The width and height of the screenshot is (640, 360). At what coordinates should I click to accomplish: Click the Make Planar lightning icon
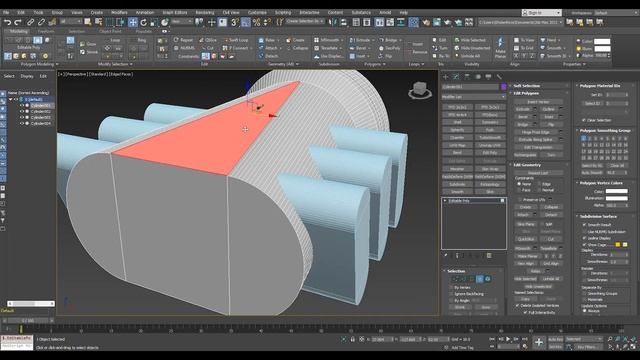[x=500, y=42]
